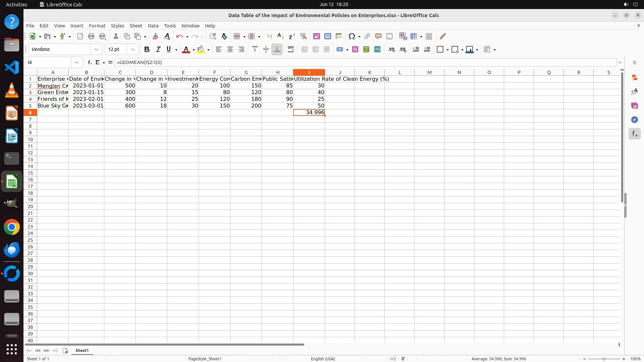Image resolution: width=644 pixels, height=362 pixels.
Task: Select the Sheet1 tab
Action: (x=82, y=350)
